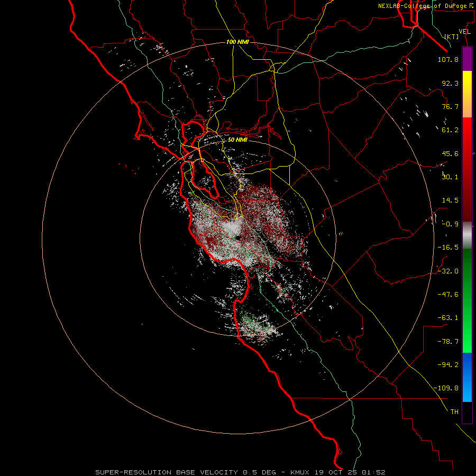Click the -109.8 velocity scale value
This screenshot has width=476, height=476.
(446, 388)
